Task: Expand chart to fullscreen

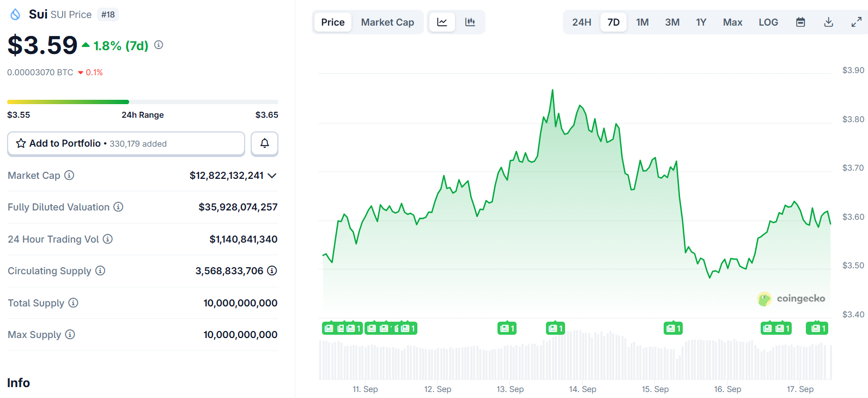Action: [x=857, y=22]
